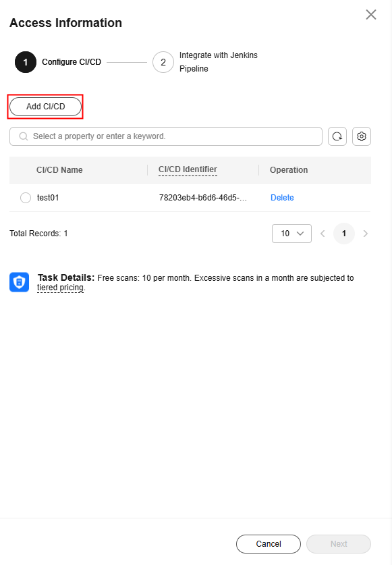Open table settings gear icon
Screen dimensions: 392x565
(x=362, y=136)
